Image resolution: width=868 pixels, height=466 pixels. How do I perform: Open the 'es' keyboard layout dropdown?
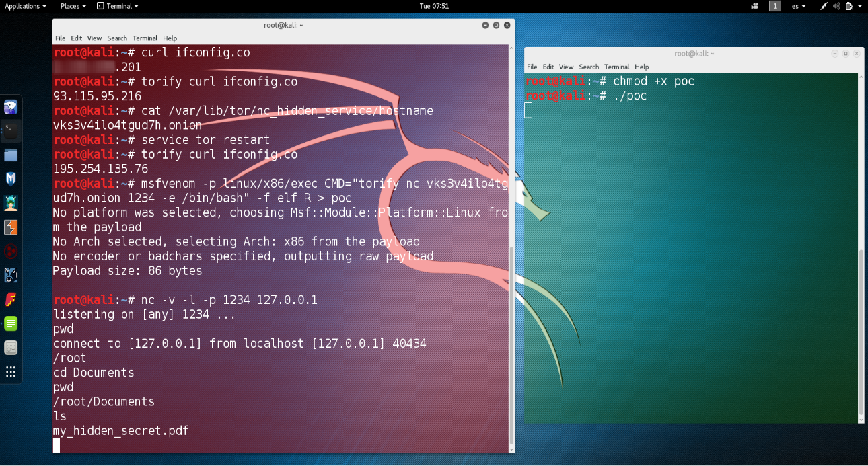point(799,6)
